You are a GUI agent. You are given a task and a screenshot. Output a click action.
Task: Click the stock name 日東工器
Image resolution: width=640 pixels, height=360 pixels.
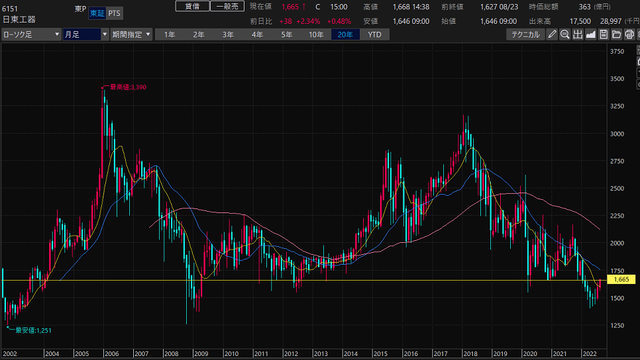click(19, 20)
